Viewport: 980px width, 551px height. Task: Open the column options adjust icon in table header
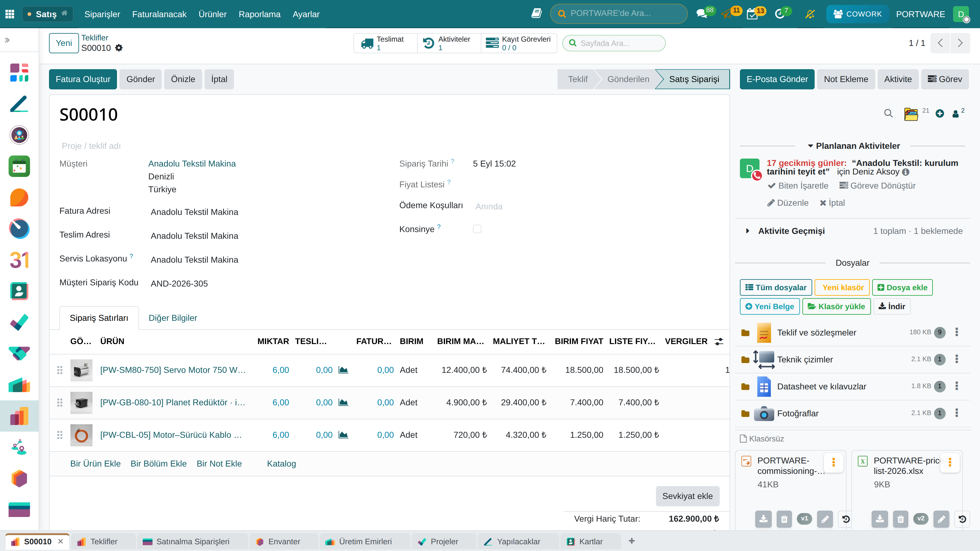719,342
